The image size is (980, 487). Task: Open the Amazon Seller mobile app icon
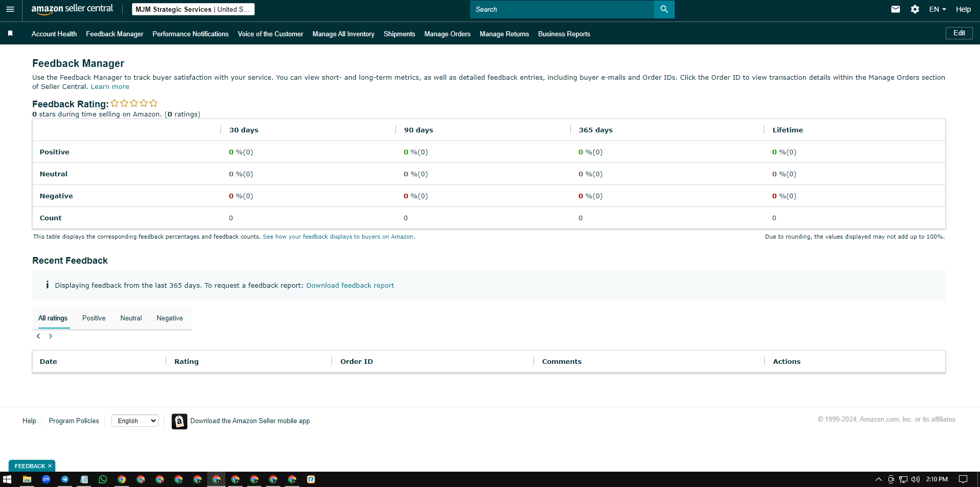point(179,421)
